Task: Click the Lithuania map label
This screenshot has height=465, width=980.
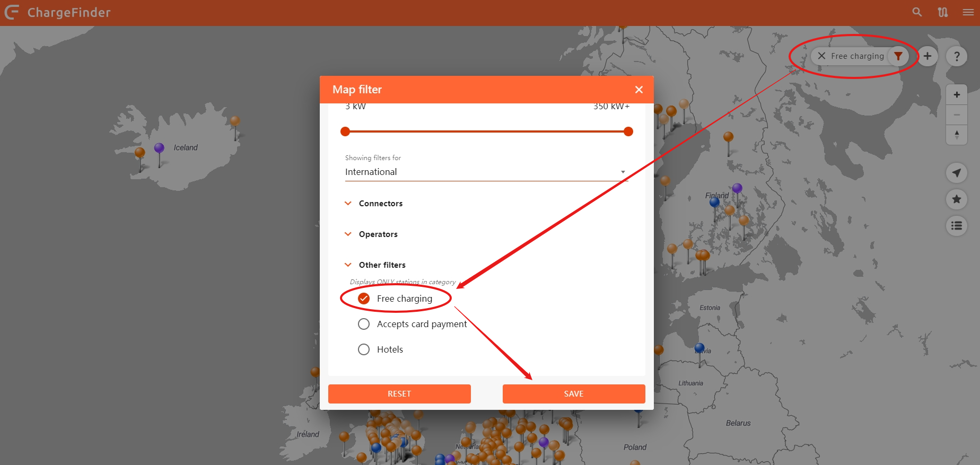Action: (x=690, y=383)
